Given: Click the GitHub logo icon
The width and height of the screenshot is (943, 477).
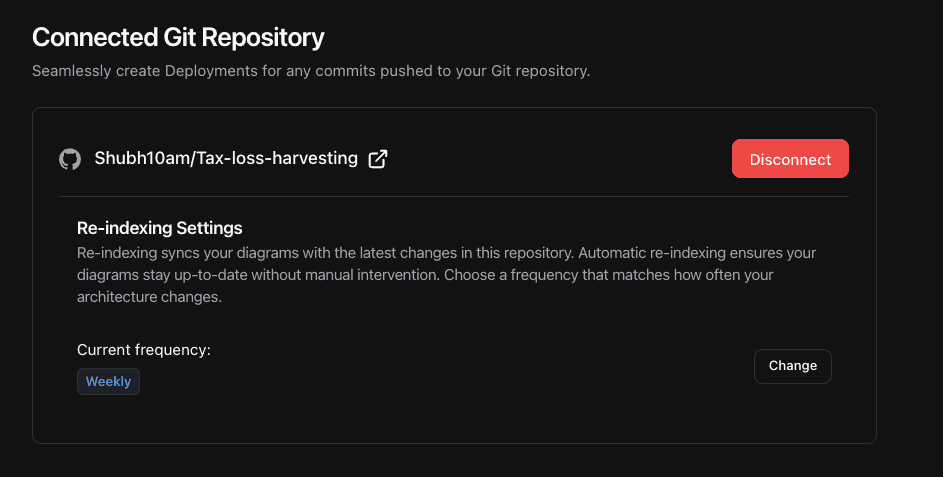Looking at the screenshot, I should click(69, 159).
